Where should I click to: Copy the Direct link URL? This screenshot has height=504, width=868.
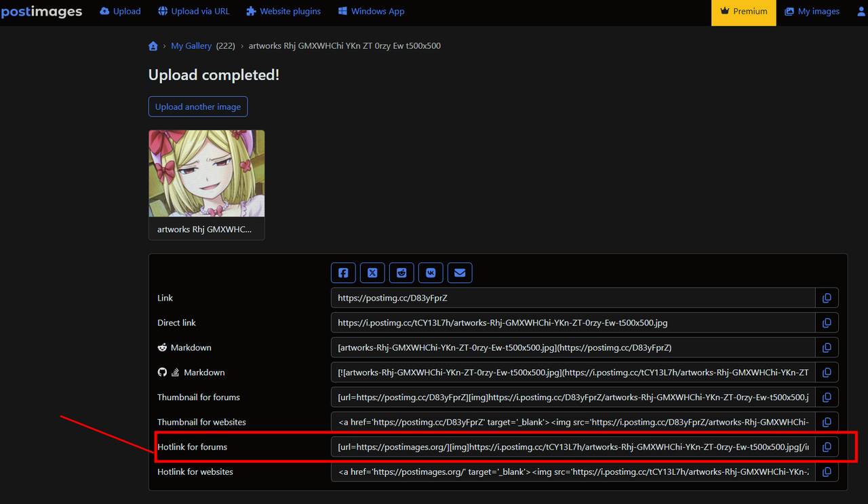click(x=827, y=323)
